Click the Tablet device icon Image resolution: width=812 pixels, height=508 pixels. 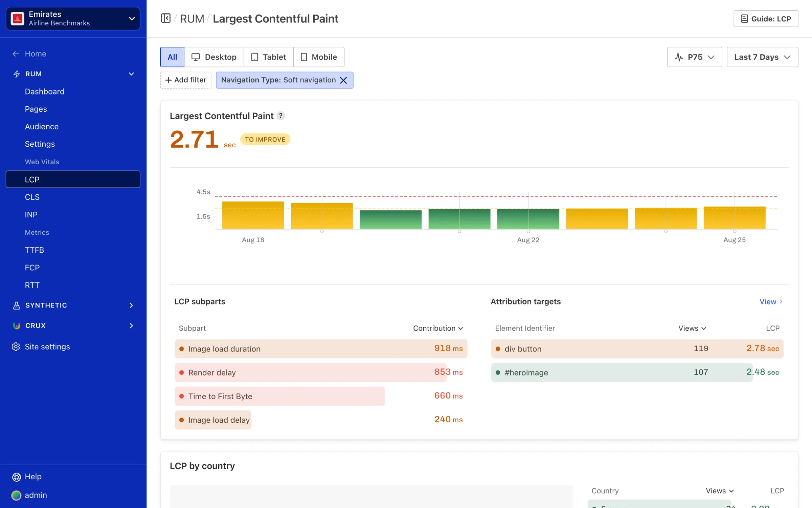pos(255,57)
